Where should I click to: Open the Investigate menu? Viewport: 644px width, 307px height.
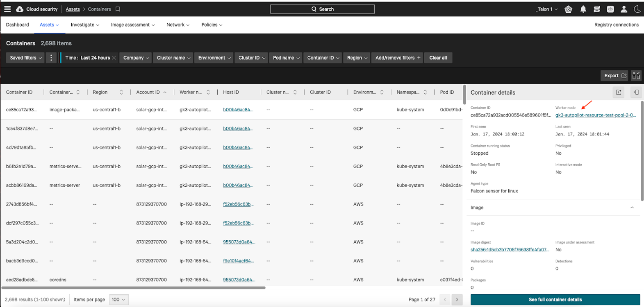click(x=85, y=25)
